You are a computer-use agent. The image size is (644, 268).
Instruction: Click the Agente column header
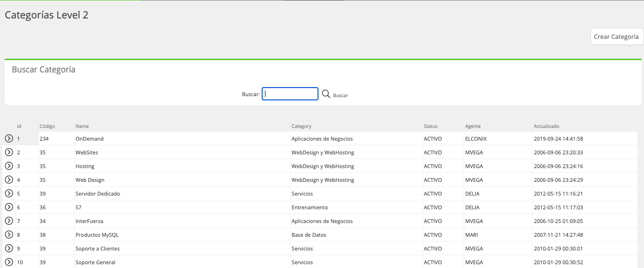473,126
